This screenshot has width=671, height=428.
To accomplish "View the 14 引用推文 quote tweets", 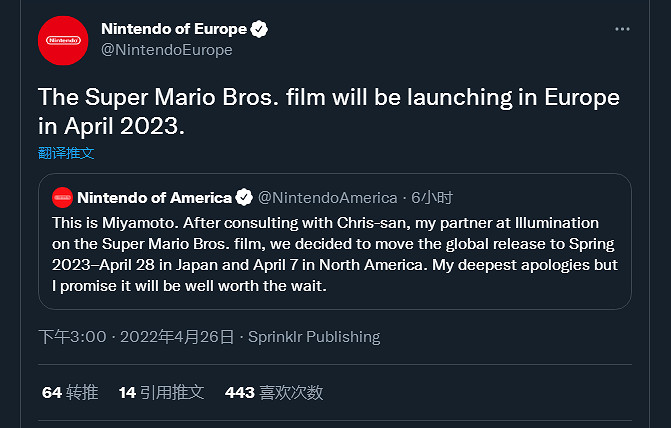I will pos(161,393).
